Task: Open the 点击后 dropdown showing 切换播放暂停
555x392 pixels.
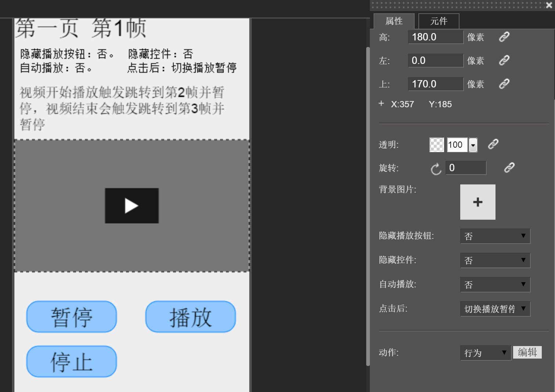Action: pyautogui.click(x=495, y=309)
